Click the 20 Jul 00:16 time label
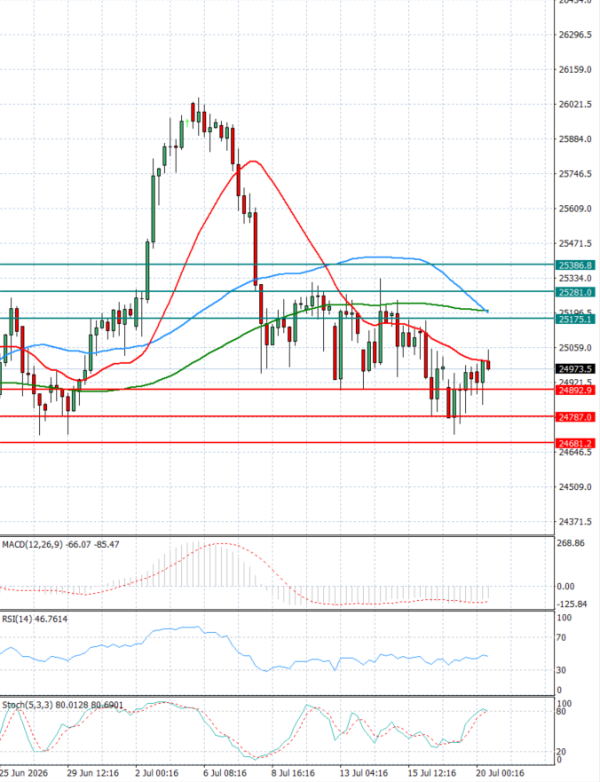Viewport: 600px width, 782px height. pyautogui.click(x=500, y=773)
